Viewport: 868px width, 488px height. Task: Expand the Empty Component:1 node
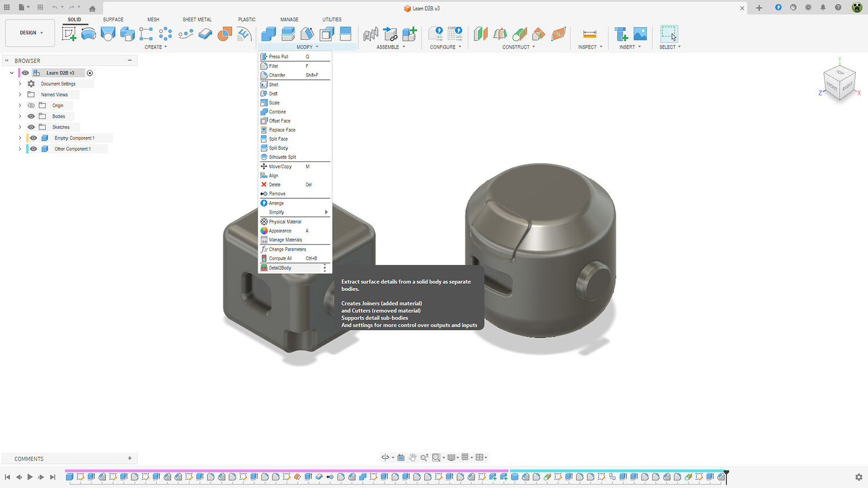click(x=20, y=138)
